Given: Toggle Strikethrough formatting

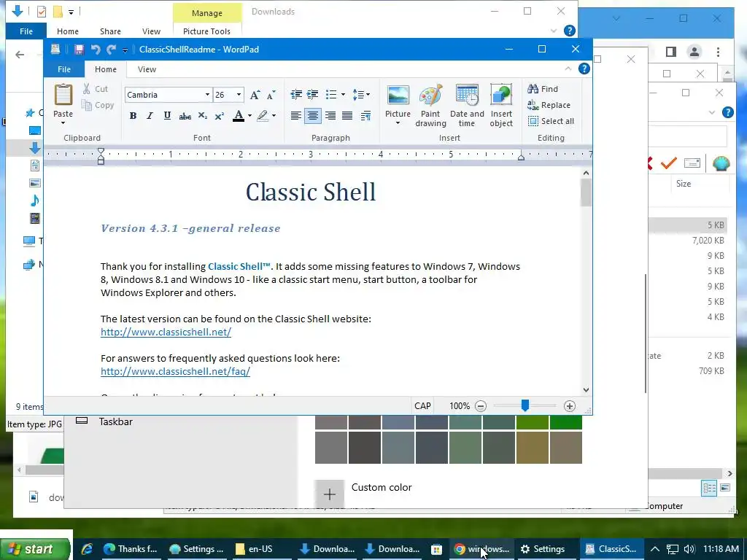Looking at the screenshot, I should point(185,116).
